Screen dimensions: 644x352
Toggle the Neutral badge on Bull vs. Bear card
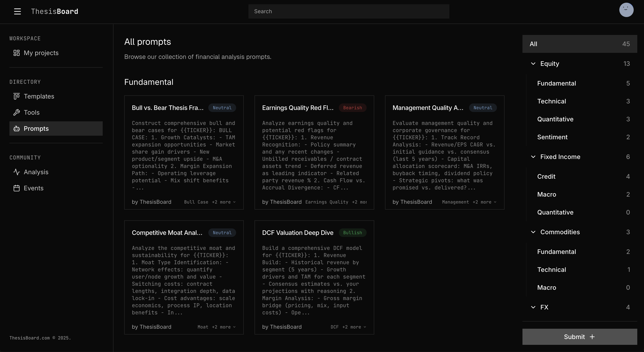[222, 108]
